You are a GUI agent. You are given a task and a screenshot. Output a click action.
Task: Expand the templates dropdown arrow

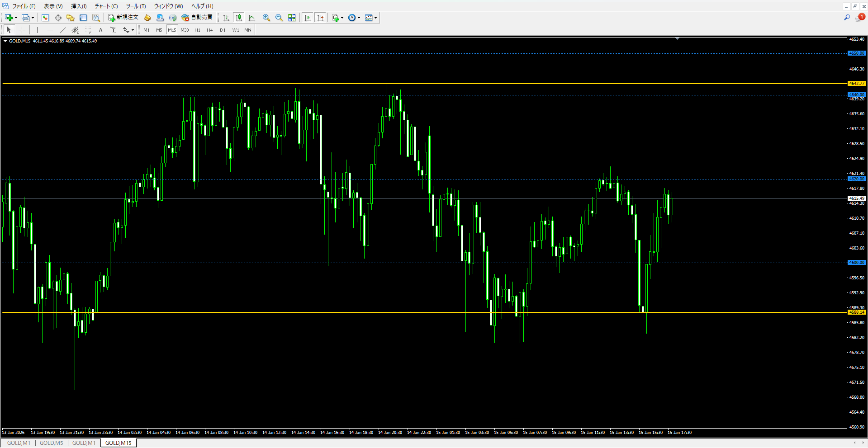pos(375,18)
